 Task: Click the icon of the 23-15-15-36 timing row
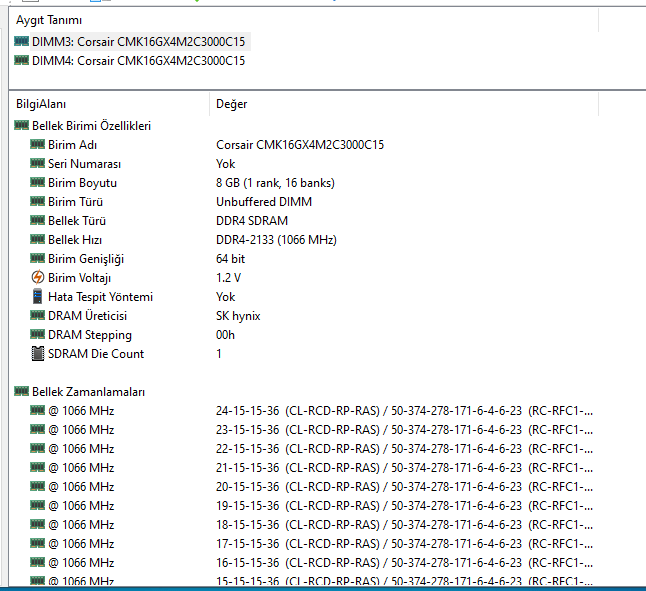click(x=37, y=429)
